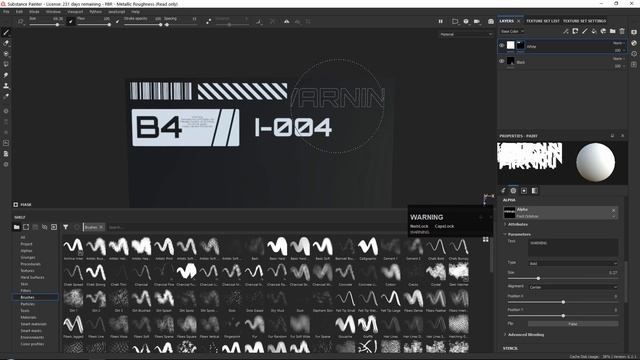Open the Alignment Center dropdown

click(573, 287)
